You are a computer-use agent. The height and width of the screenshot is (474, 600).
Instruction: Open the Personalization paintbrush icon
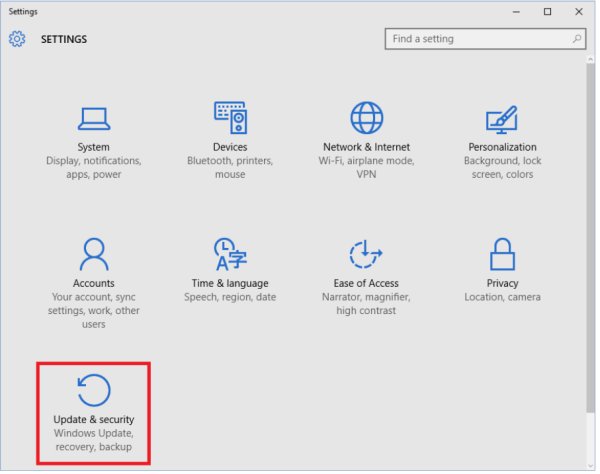502,118
